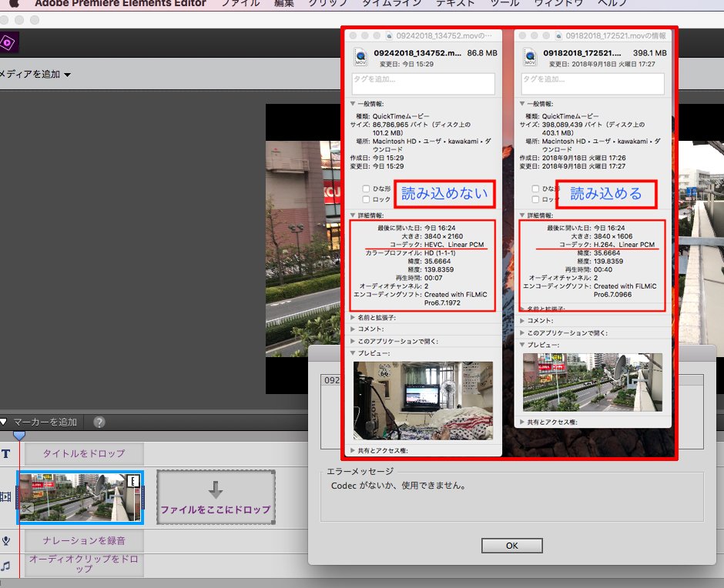Click the video track filmstrip icon

tap(5, 496)
